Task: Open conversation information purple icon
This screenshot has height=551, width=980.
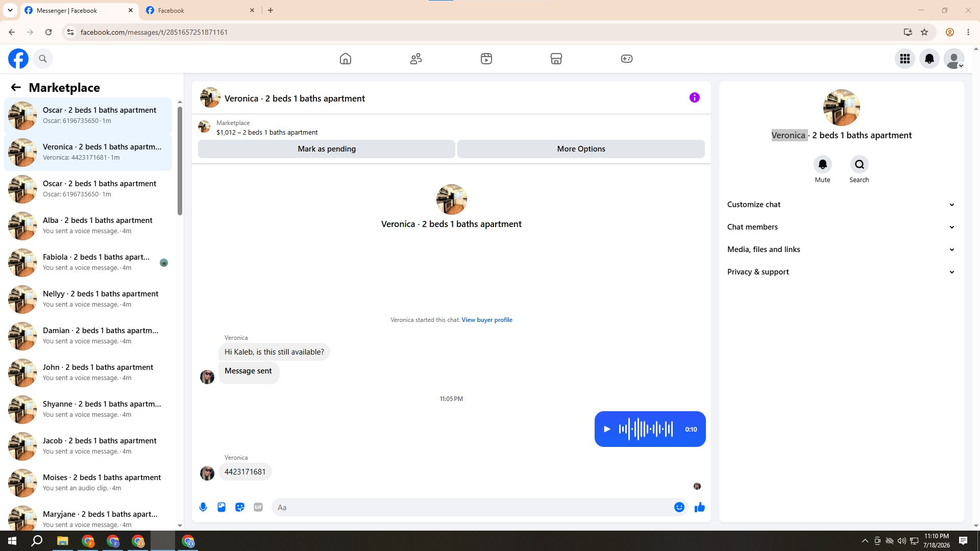Action: (695, 97)
